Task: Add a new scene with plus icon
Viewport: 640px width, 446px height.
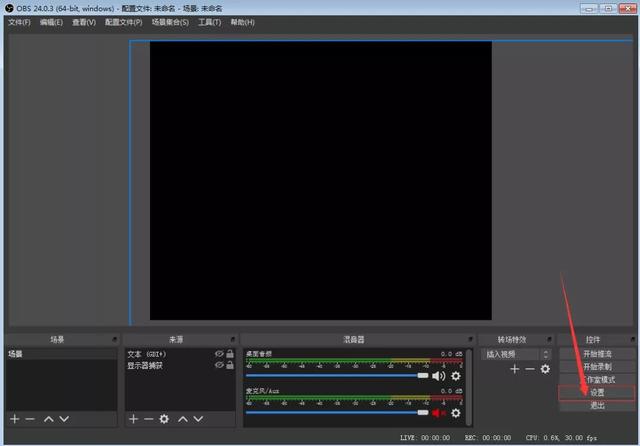Action: (14, 419)
